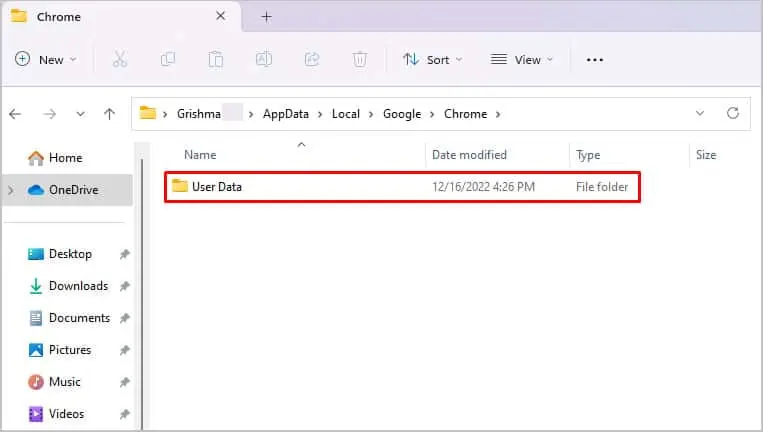The image size is (763, 432).
Task: Click navigation pane scrollbar
Action: click(142, 292)
